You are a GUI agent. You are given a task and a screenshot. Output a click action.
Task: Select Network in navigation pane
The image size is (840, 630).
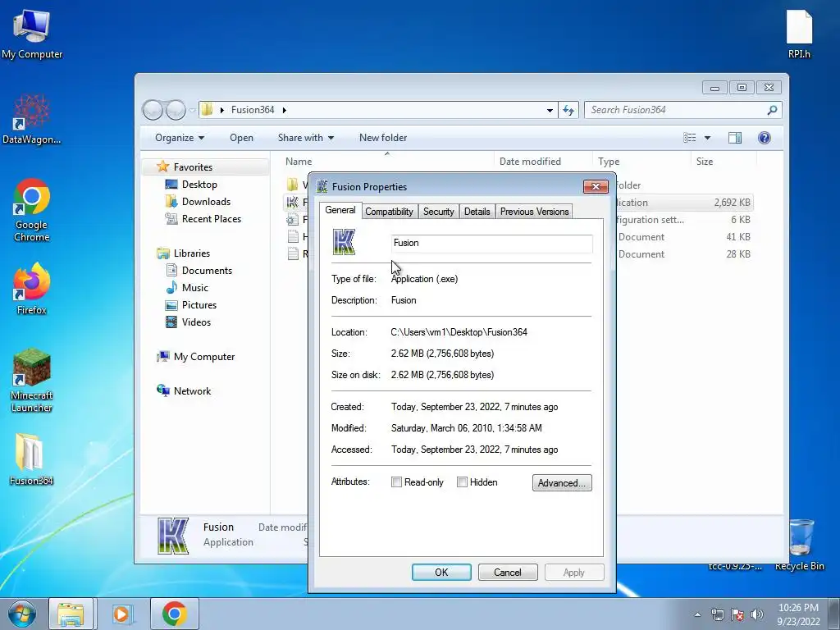(185, 391)
